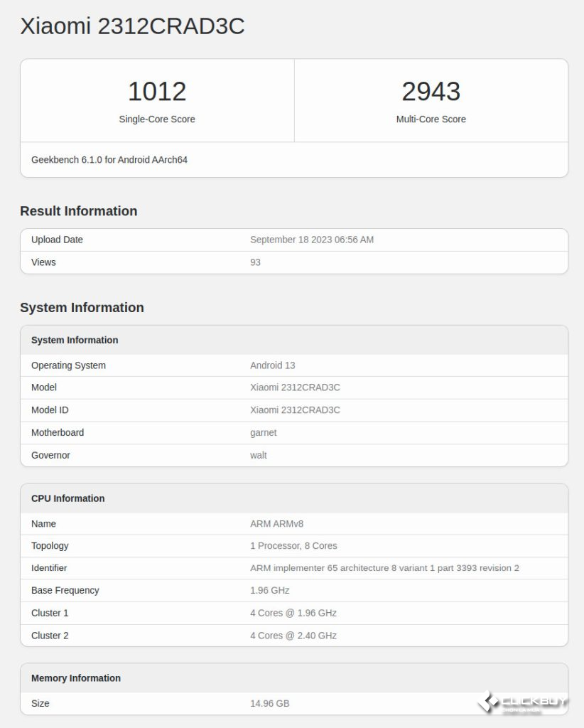Click the Upload Date label
The image size is (584, 728).
[57, 240]
